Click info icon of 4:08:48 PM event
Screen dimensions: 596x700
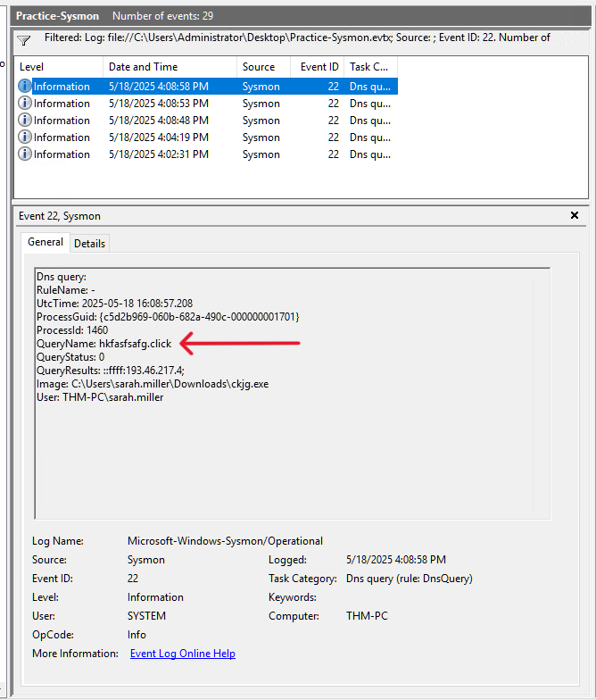pyautogui.click(x=25, y=121)
